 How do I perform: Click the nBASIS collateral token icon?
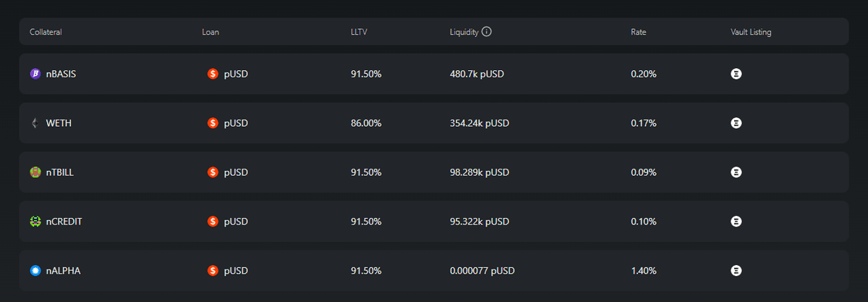pyautogui.click(x=35, y=74)
